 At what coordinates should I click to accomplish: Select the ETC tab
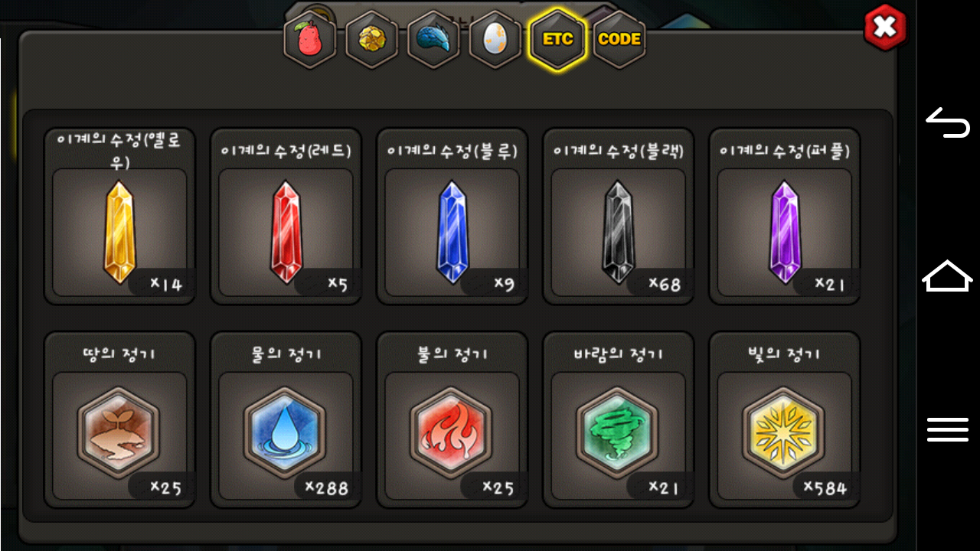(557, 40)
